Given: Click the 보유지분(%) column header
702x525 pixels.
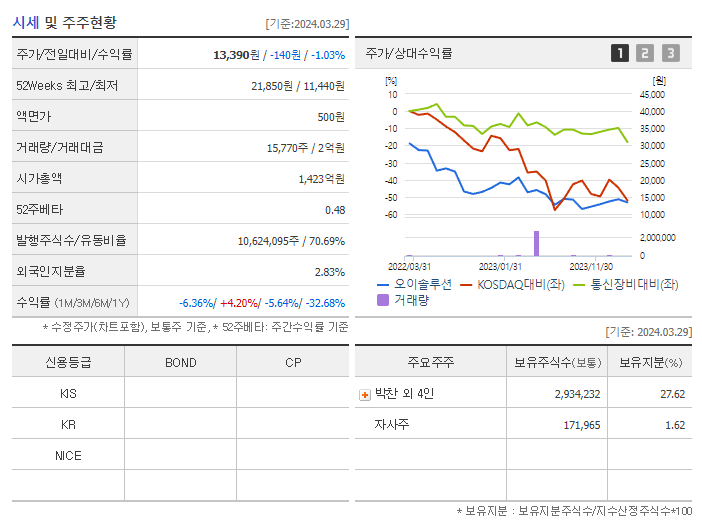Looking at the screenshot, I should tap(650, 362).
